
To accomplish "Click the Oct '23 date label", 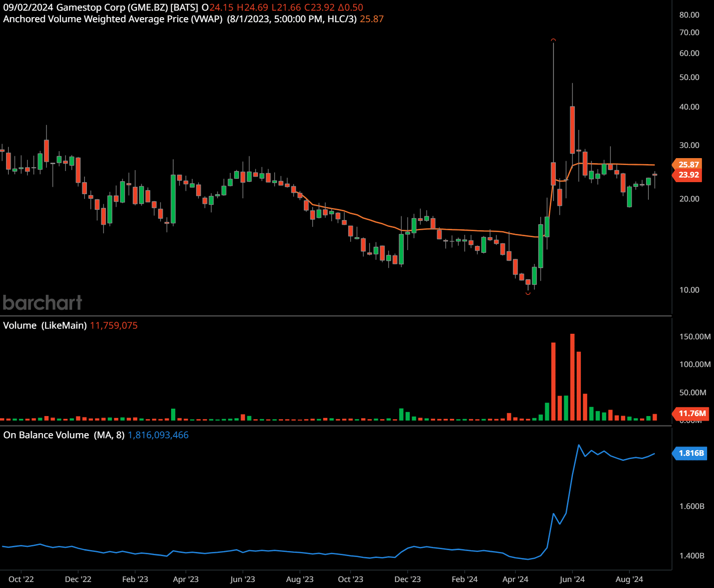I will pyautogui.click(x=351, y=579).
